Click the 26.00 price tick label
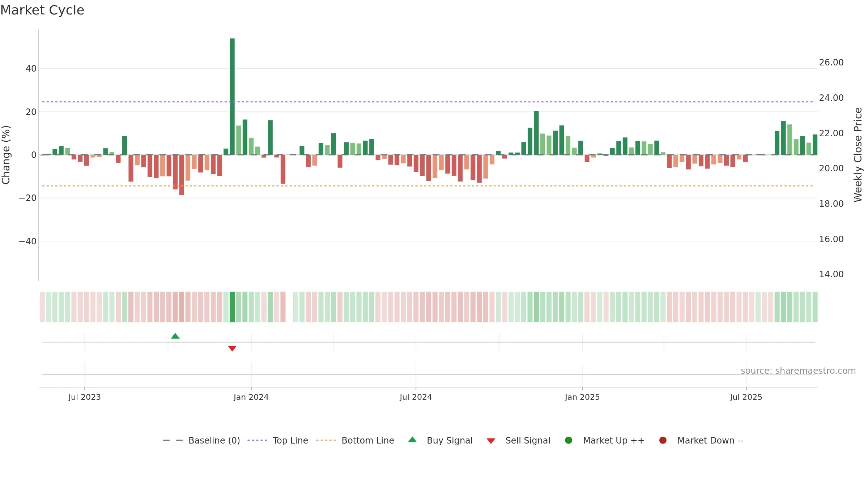This screenshot has width=868, height=488. coord(831,63)
